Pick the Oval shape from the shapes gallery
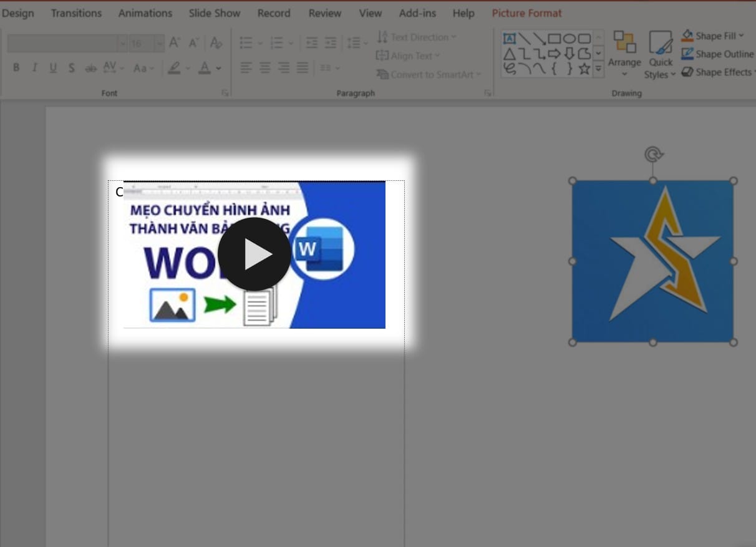756x547 pixels. click(569, 39)
